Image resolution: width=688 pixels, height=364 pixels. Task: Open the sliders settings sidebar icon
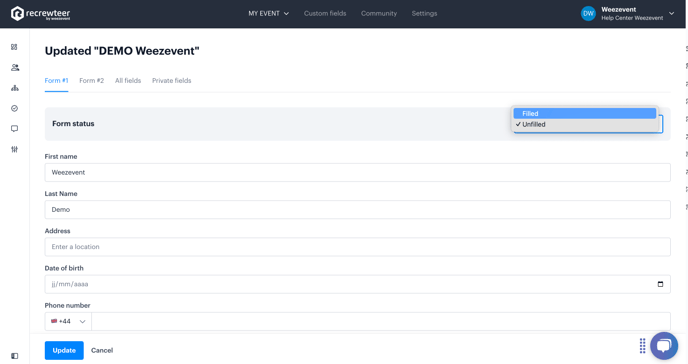click(14, 149)
